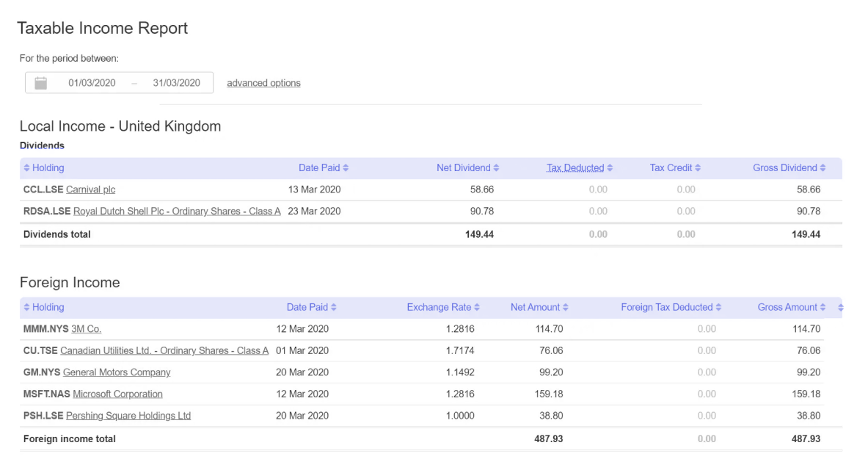Open Microsoft Corporation holding page
This screenshot has height=473, width=868.
(118, 394)
